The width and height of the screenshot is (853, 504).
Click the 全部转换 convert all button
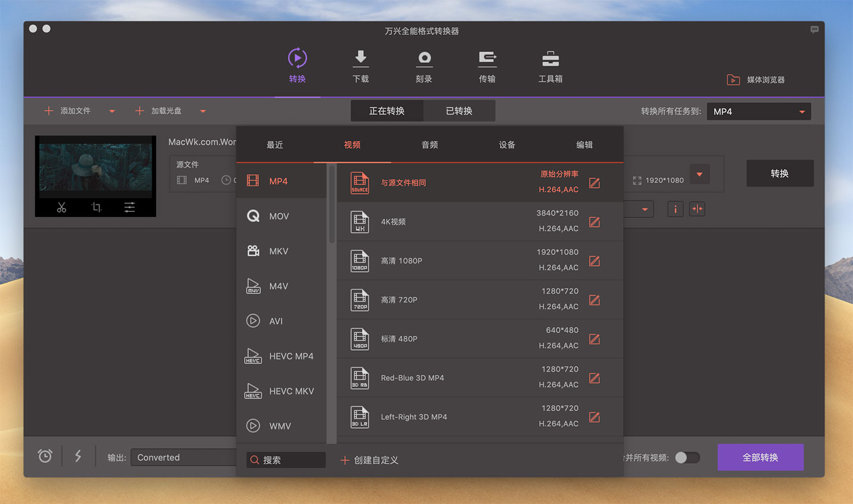pos(761,457)
